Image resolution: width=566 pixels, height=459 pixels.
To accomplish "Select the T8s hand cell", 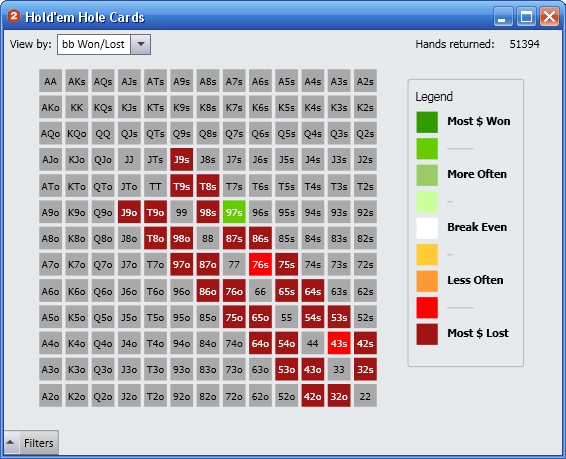I will 208,186.
